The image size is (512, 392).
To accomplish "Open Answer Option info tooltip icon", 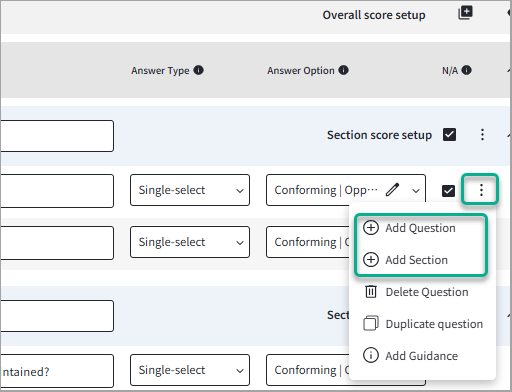I will 343,70.
